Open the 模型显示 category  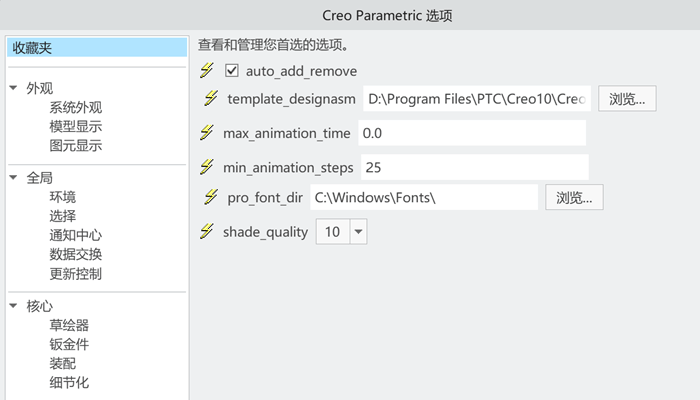tap(75, 126)
